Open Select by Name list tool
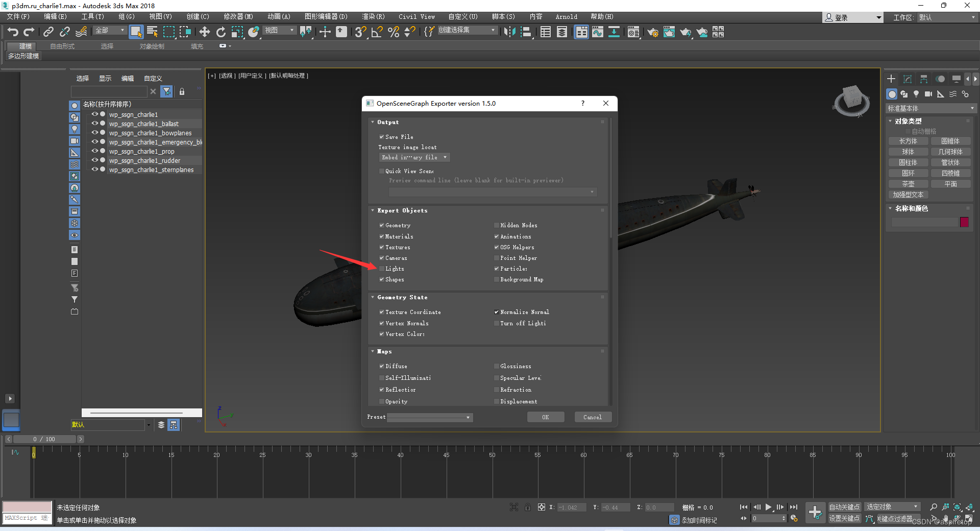The image size is (980, 531). click(152, 32)
